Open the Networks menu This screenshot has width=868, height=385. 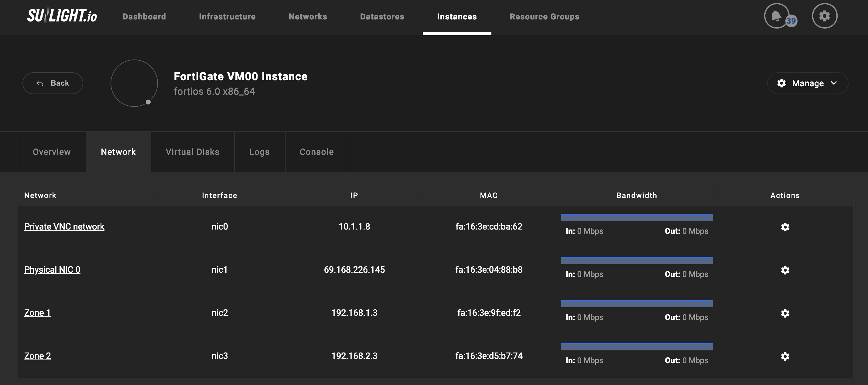click(308, 16)
